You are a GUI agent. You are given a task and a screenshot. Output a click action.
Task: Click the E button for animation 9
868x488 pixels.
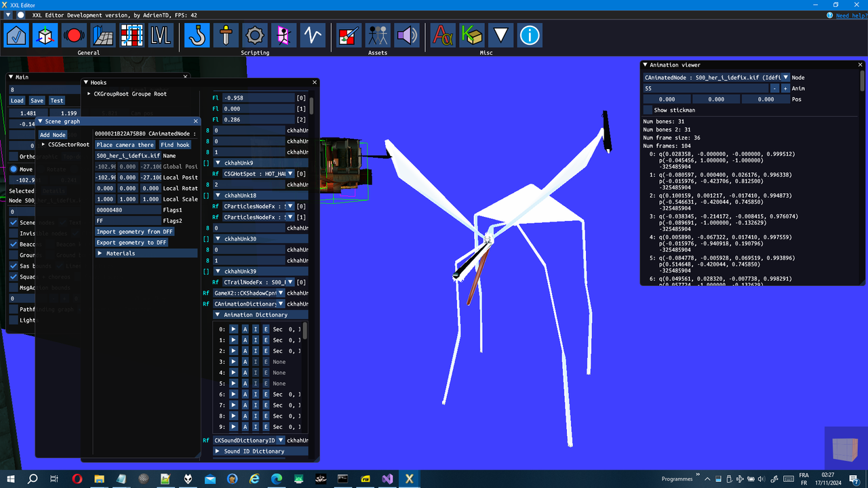(266, 427)
